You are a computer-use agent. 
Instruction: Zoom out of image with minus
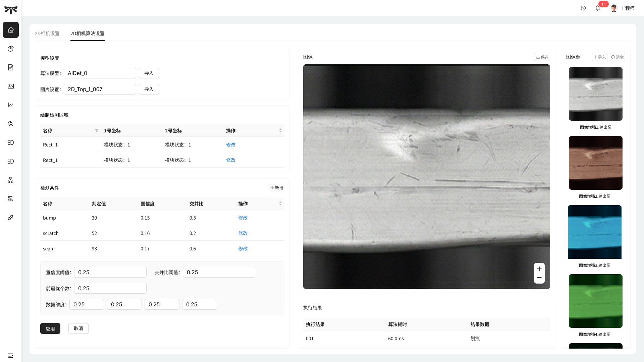(539, 278)
